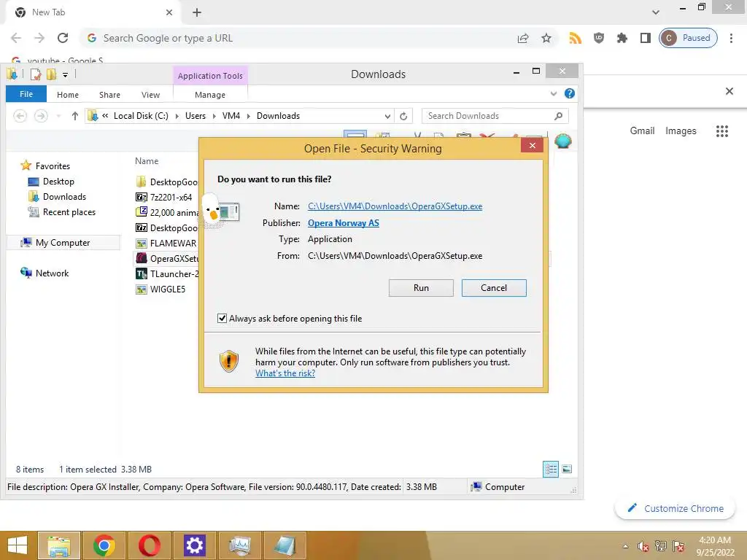Select Network in the navigation pane

pos(52,273)
